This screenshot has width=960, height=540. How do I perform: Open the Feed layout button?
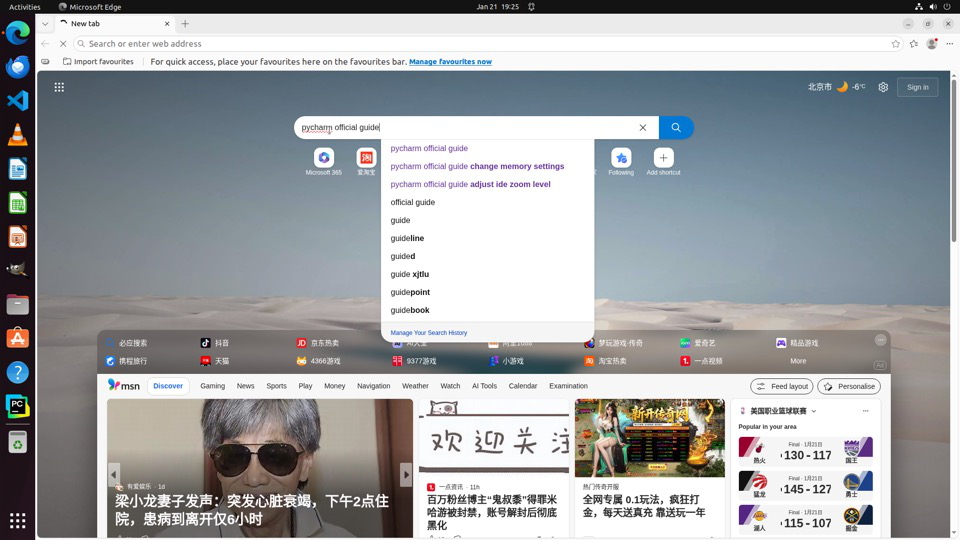(x=782, y=386)
